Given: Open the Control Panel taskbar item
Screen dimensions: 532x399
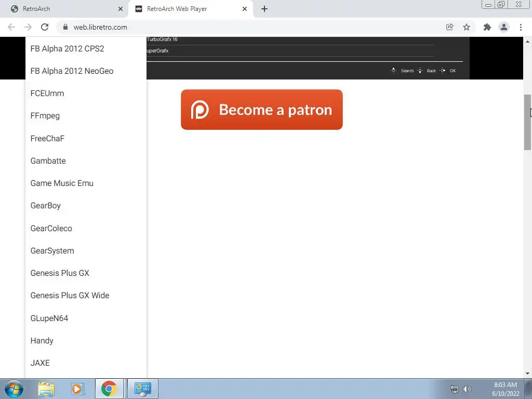Looking at the screenshot, I should [x=143, y=389].
